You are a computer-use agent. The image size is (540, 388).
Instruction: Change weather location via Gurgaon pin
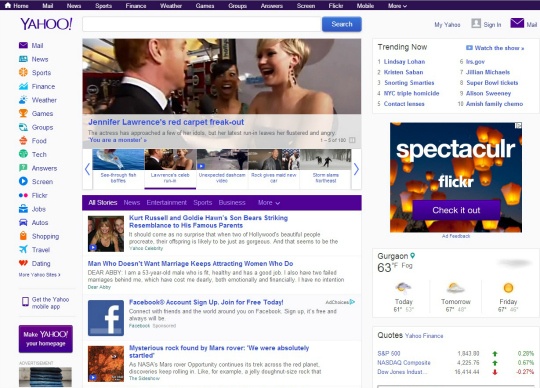pos(413,255)
